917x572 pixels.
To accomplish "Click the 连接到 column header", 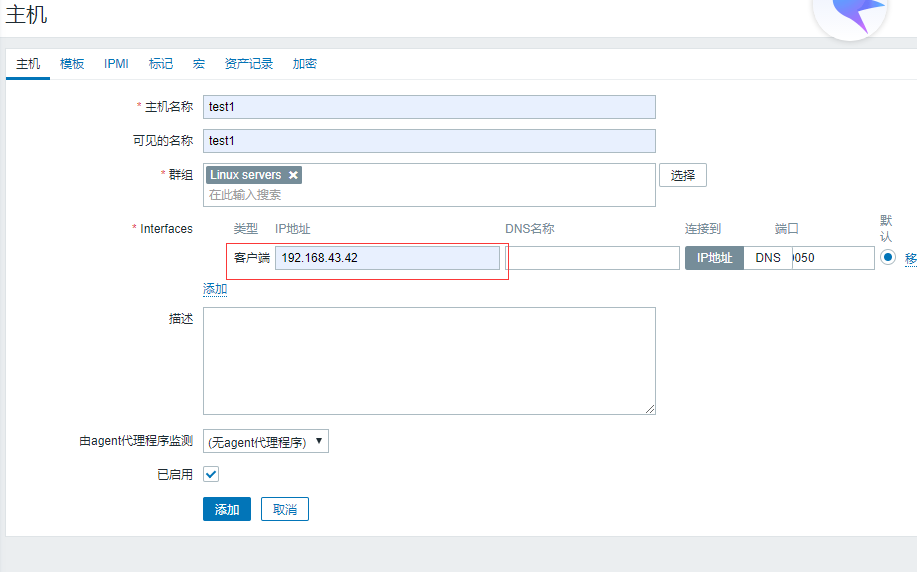I will click(702, 229).
